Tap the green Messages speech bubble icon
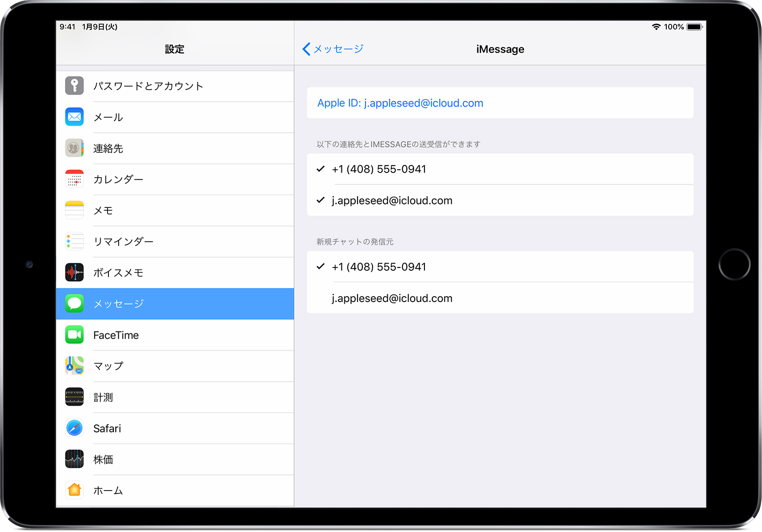Screen dimensions: 762x532 click(74, 304)
